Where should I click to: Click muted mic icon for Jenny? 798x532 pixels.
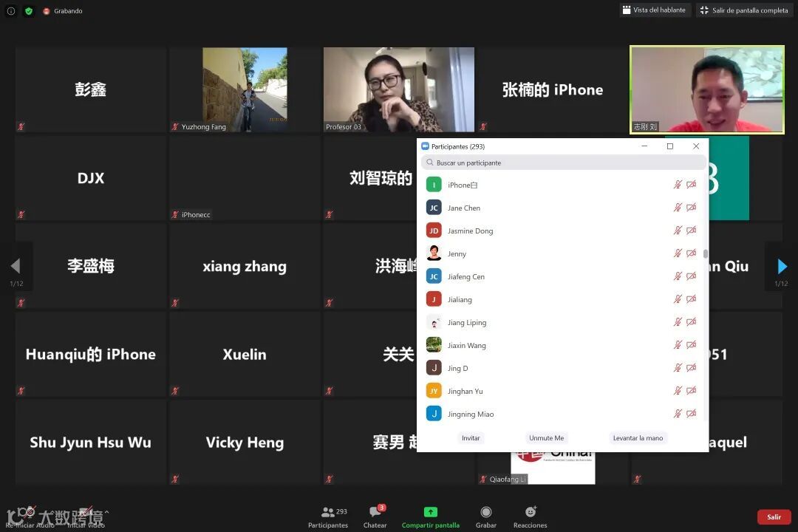(x=678, y=253)
